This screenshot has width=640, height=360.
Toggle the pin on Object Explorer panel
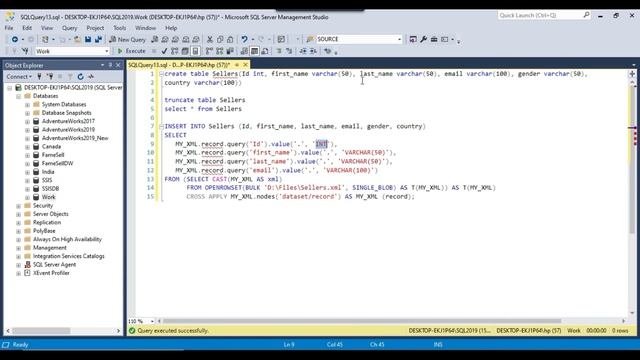click(110, 65)
